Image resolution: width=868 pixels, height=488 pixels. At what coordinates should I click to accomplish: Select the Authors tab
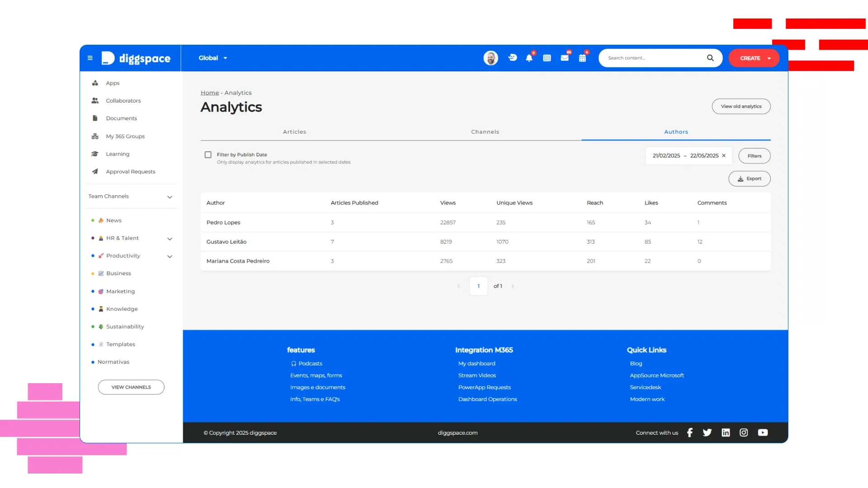pyautogui.click(x=676, y=132)
